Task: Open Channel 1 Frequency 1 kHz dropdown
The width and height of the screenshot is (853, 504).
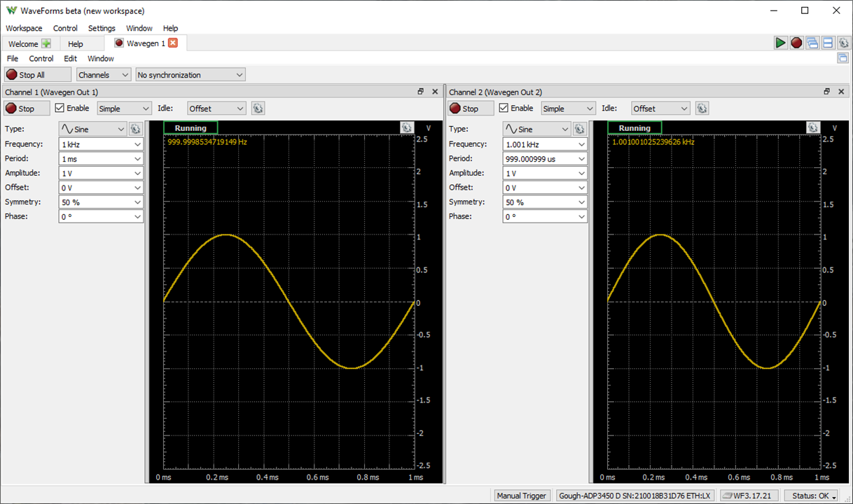Action: (101, 144)
